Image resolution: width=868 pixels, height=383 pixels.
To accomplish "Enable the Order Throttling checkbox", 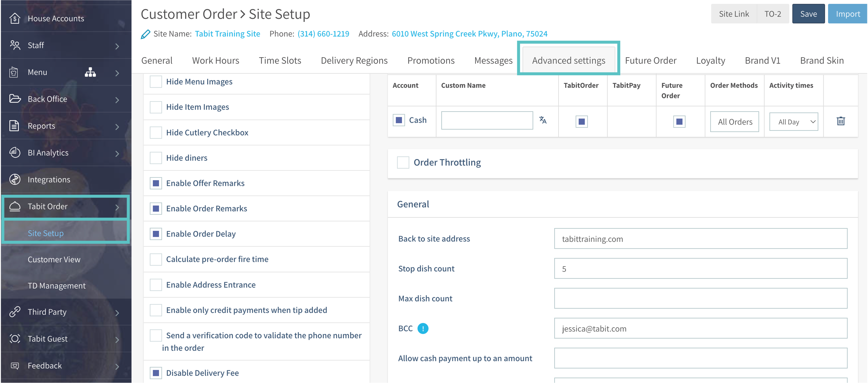I will (403, 163).
